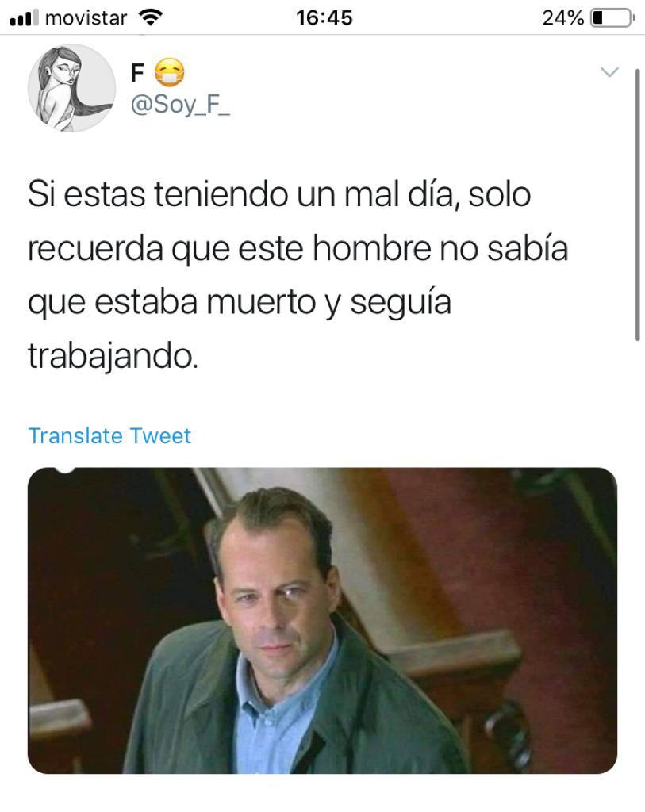Image resolution: width=645 pixels, height=812 pixels.
Task: Expand the tweet options chevron
Action: point(609,72)
